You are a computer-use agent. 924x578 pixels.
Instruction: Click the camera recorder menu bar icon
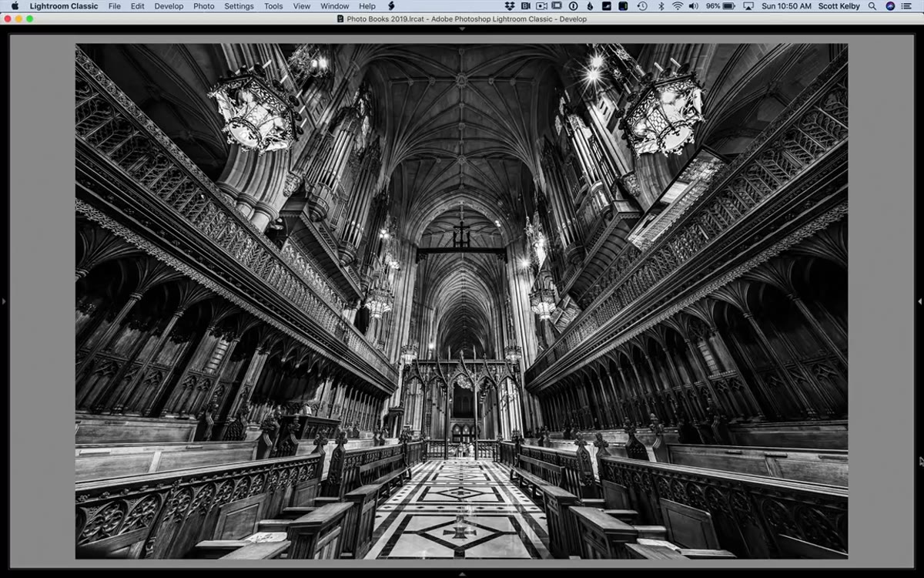[x=541, y=6]
